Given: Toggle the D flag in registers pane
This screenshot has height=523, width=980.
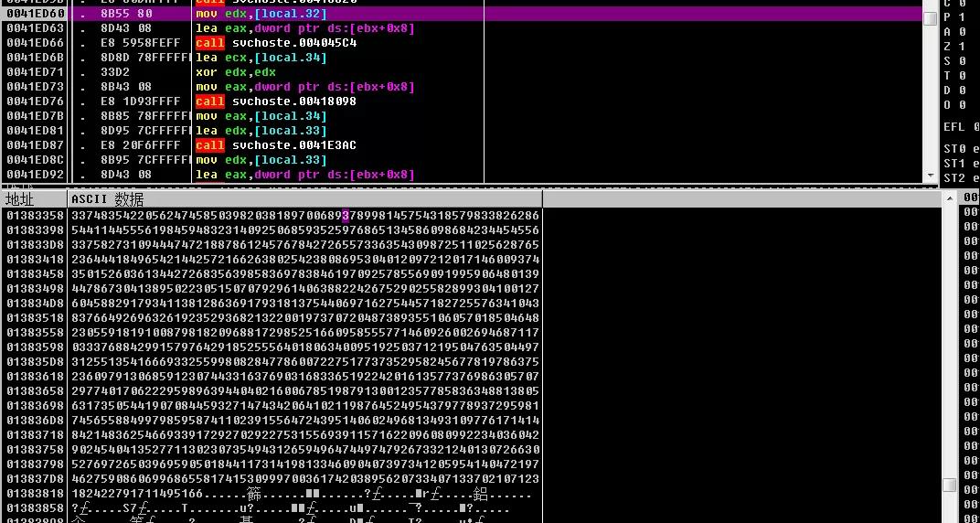Looking at the screenshot, I should (964, 91).
